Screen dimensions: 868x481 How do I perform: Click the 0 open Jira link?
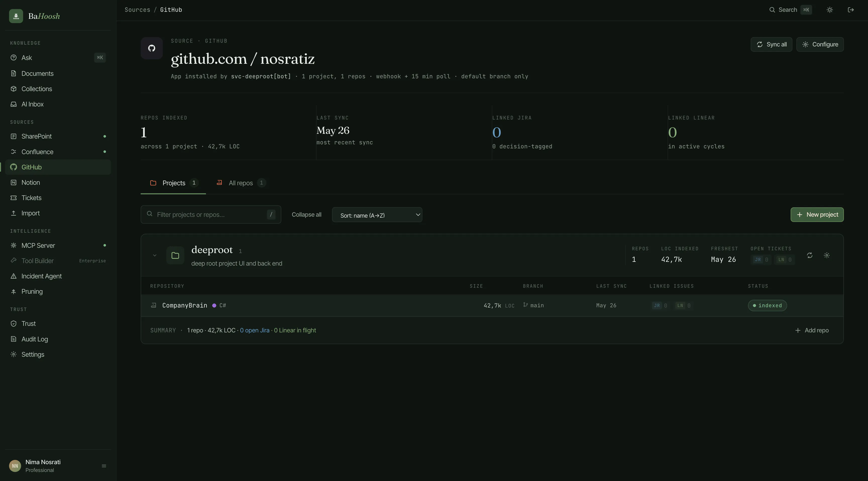[x=254, y=330]
